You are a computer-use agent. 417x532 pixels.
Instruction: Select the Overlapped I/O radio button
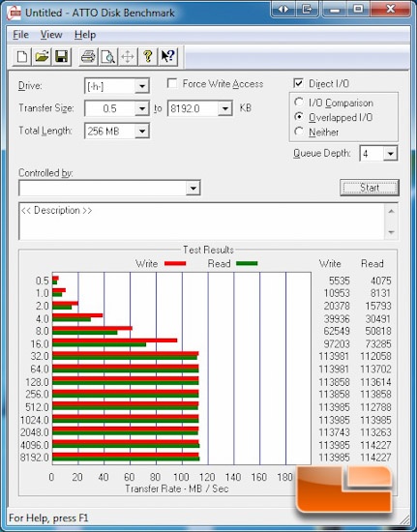pos(299,117)
